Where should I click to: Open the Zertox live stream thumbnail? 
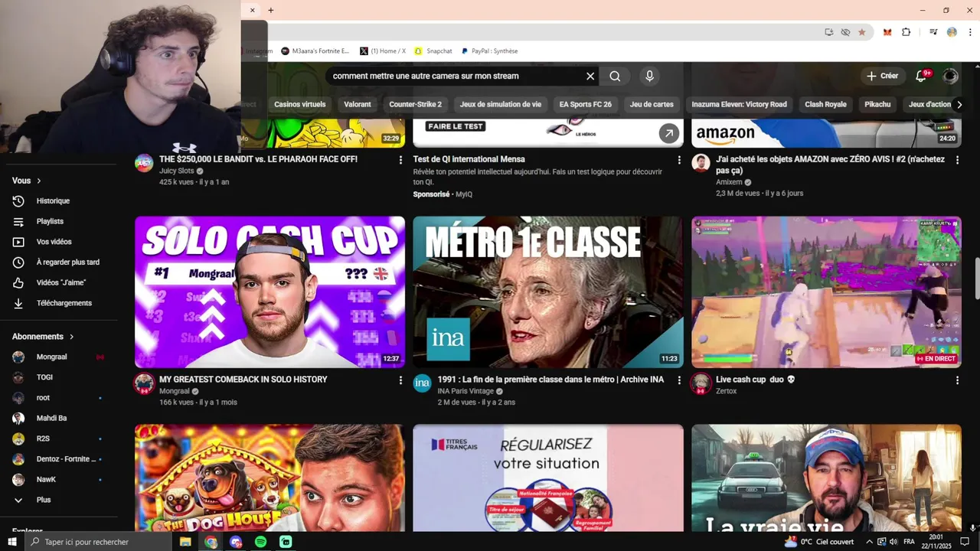click(x=826, y=292)
